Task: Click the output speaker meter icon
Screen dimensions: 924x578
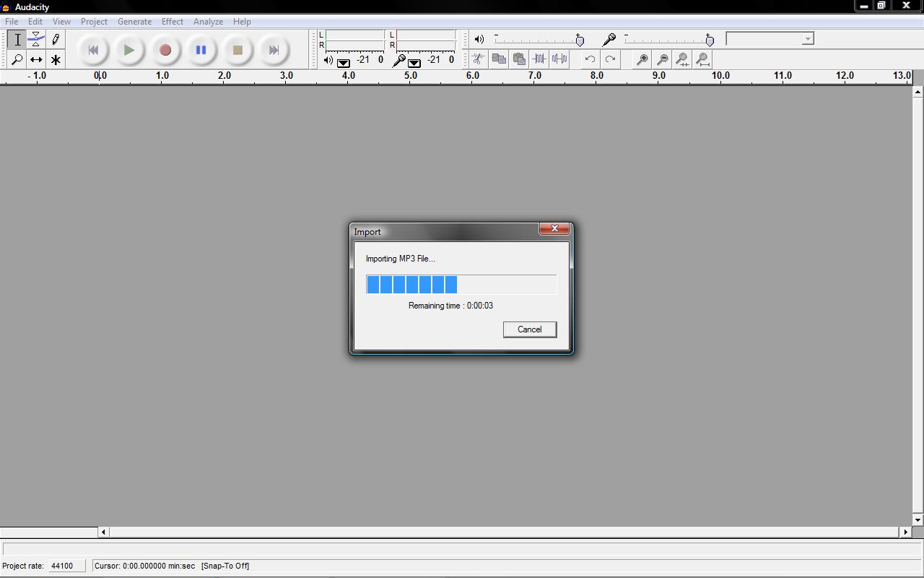Action: (x=328, y=60)
